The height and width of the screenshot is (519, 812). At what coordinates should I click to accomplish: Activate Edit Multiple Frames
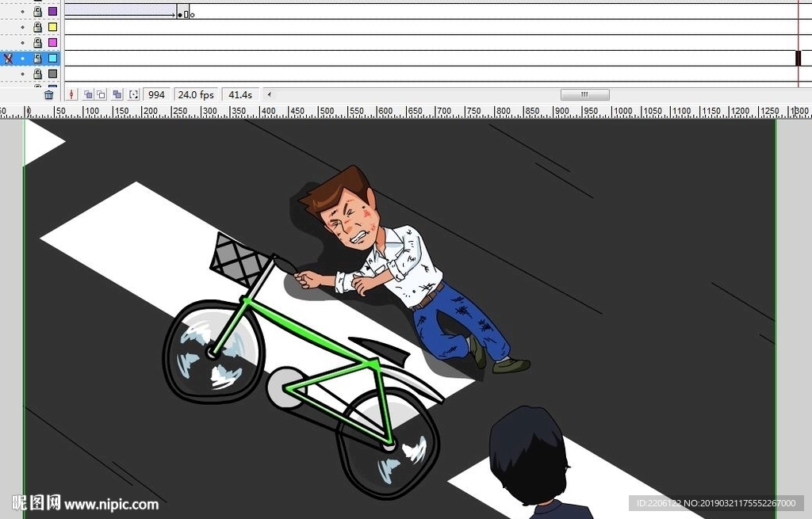(x=117, y=94)
